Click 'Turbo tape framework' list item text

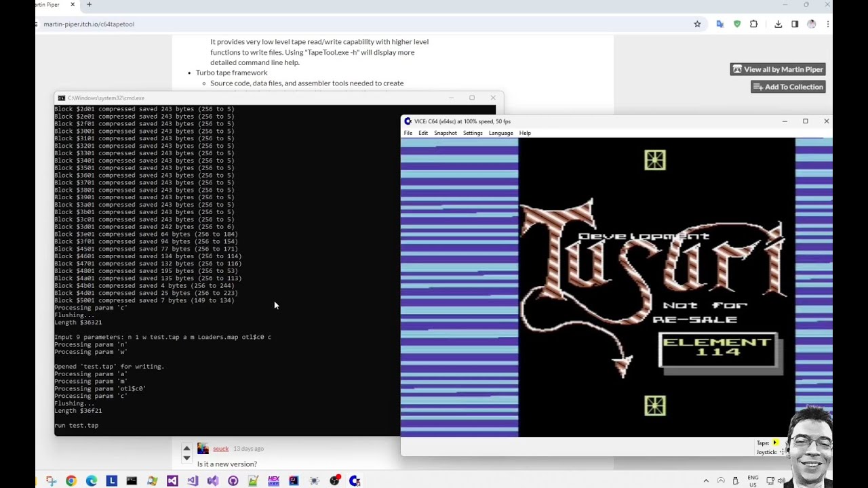[x=231, y=73]
